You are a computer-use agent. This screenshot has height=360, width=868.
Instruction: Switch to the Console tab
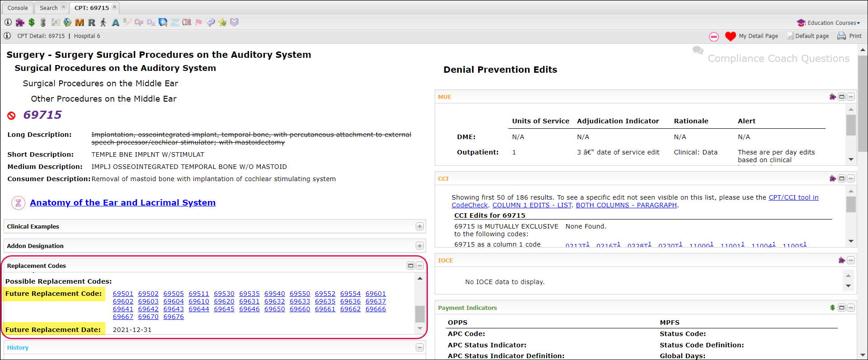[x=18, y=8]
